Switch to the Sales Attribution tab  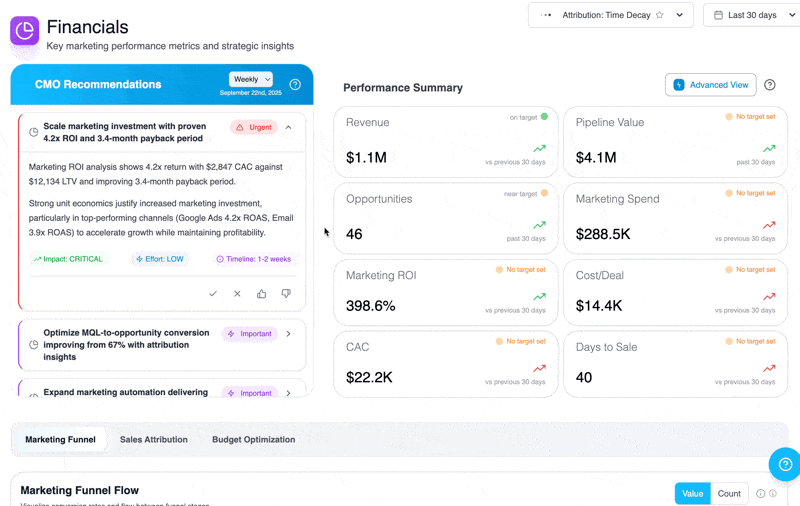coord(154,440)
